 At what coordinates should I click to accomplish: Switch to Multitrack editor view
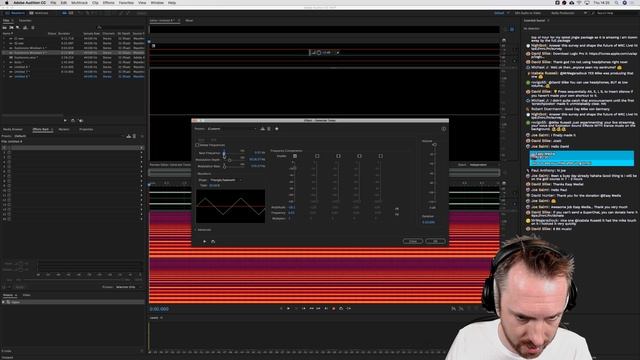pyautogui.click(x=39, y=13)
